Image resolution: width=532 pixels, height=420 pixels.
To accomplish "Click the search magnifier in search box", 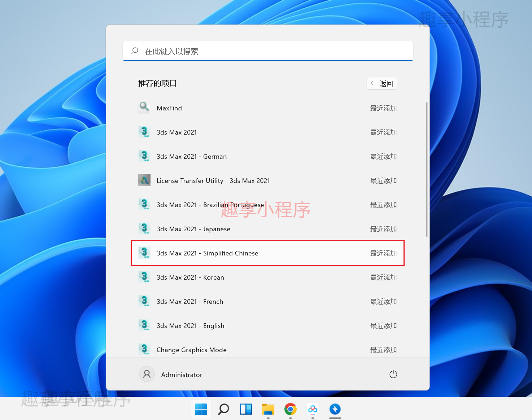I will click(x=135, y=51).
